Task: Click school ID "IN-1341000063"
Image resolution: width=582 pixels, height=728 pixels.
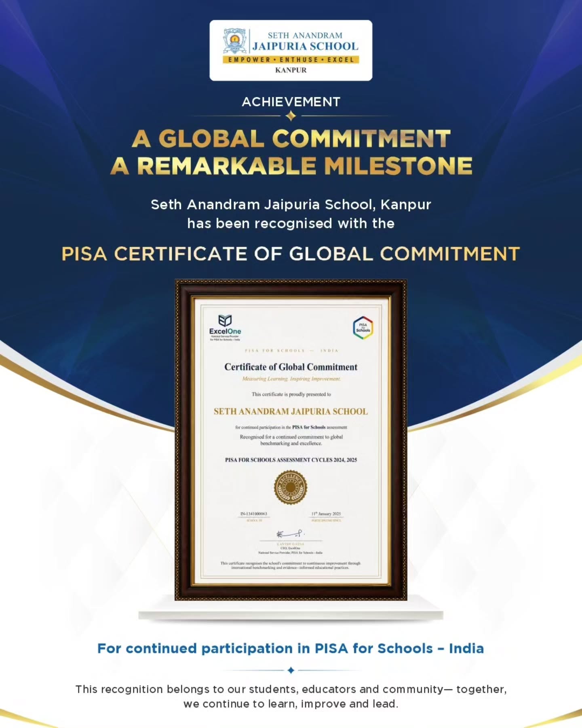Action: coord(254,514)
